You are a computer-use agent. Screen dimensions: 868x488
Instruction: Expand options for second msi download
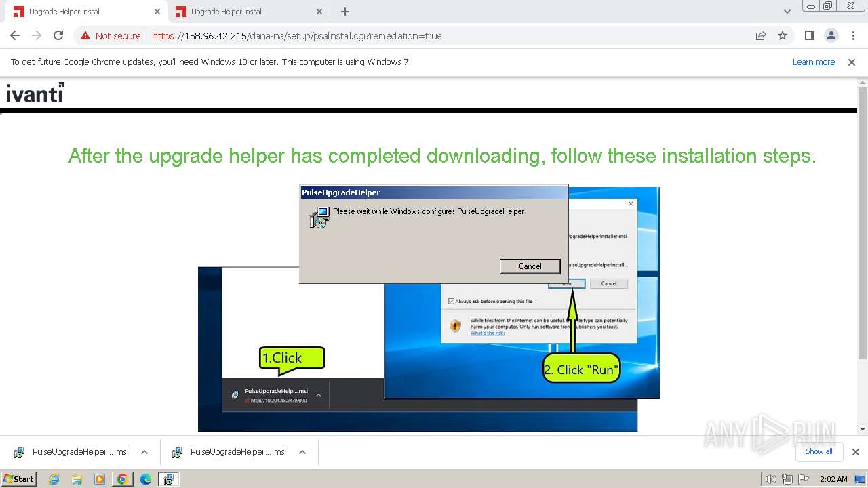(x=302, y=452)
